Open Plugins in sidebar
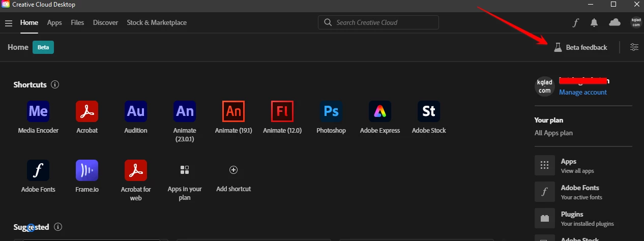644x241 pixels. (x=583, y=218)
